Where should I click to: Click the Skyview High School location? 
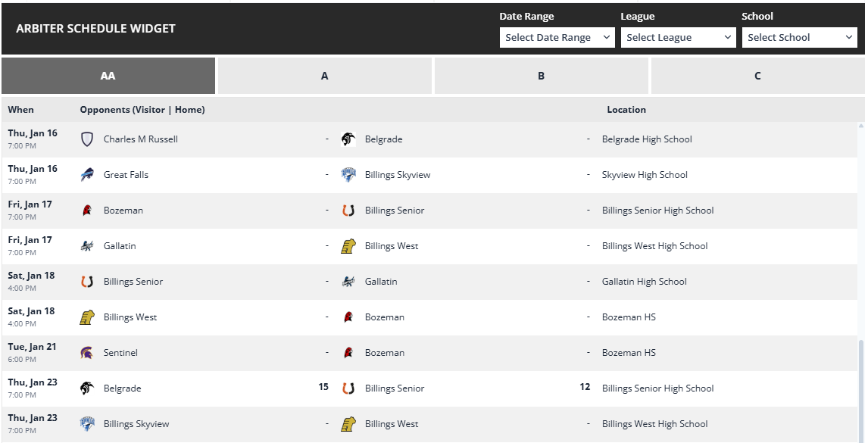pos(645,174)
